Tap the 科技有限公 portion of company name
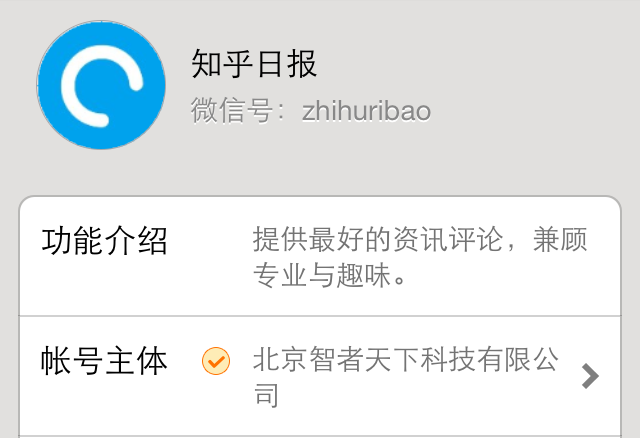Image resolution: width=640 pixels, height=438 pixels. (x=489, y=359)
